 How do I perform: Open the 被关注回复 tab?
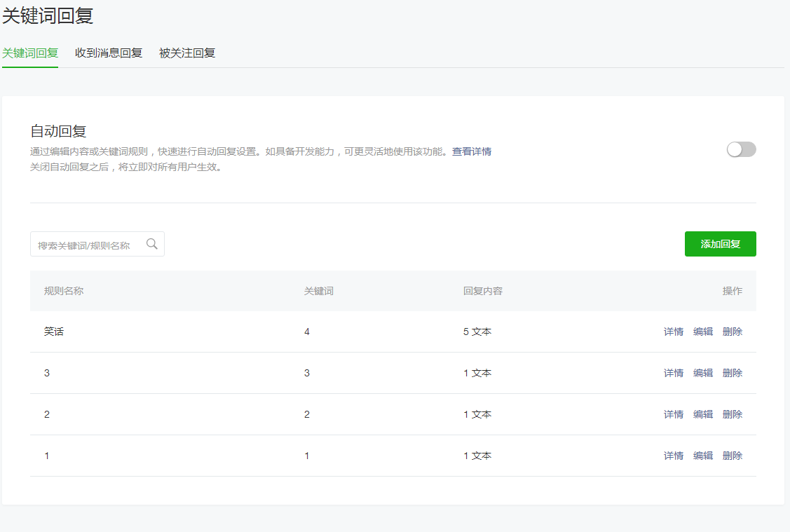click(x=187, y=53)
